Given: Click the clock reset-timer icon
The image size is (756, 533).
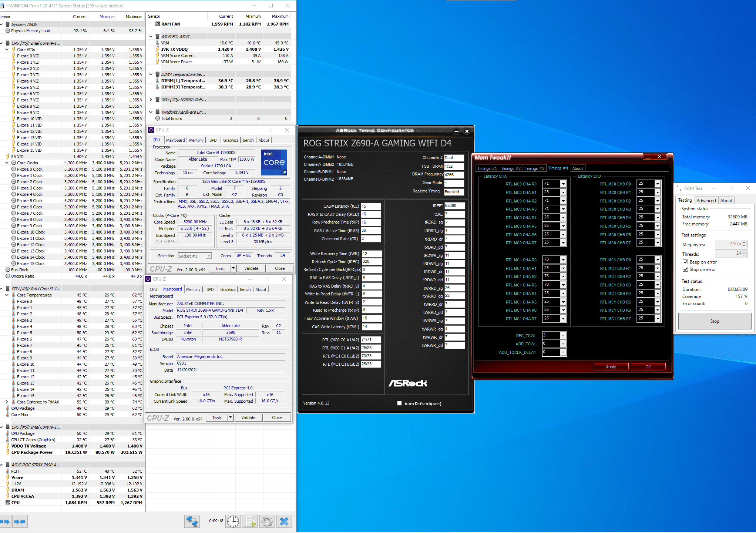Looking at the screenshot, I should [x=233, y=522].
